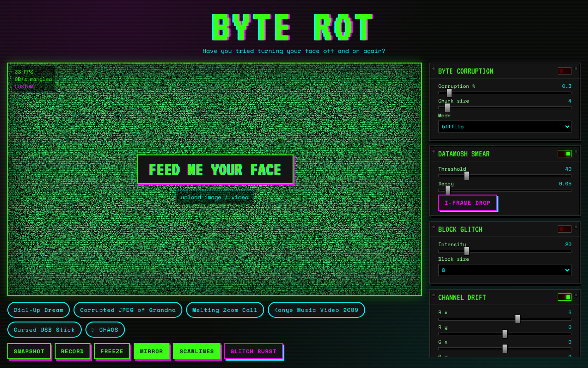Screen dimensions: 588x368
Task: Click the tagline about turning your face off
Action: pyautogui.click(x=294, y=51)
